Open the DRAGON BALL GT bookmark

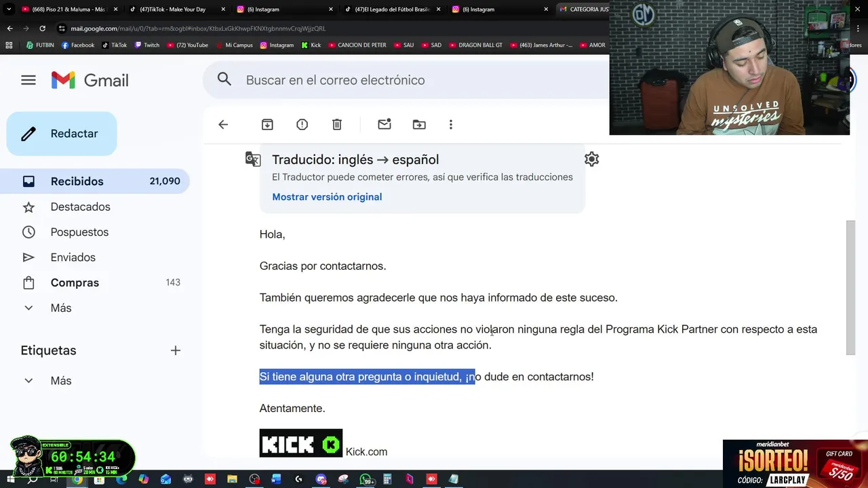(475, 45)
